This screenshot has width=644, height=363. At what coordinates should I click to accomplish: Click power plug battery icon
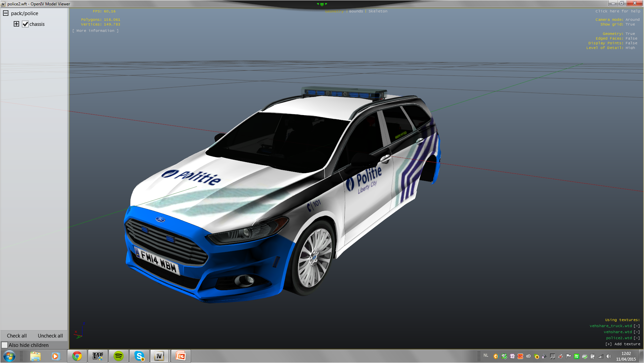pyautogui.click(x=593, y=356)
